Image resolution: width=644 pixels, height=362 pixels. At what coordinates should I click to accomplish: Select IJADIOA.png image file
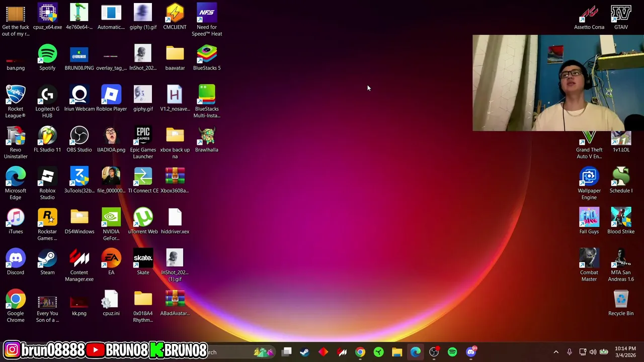click(x=111, y=140)
